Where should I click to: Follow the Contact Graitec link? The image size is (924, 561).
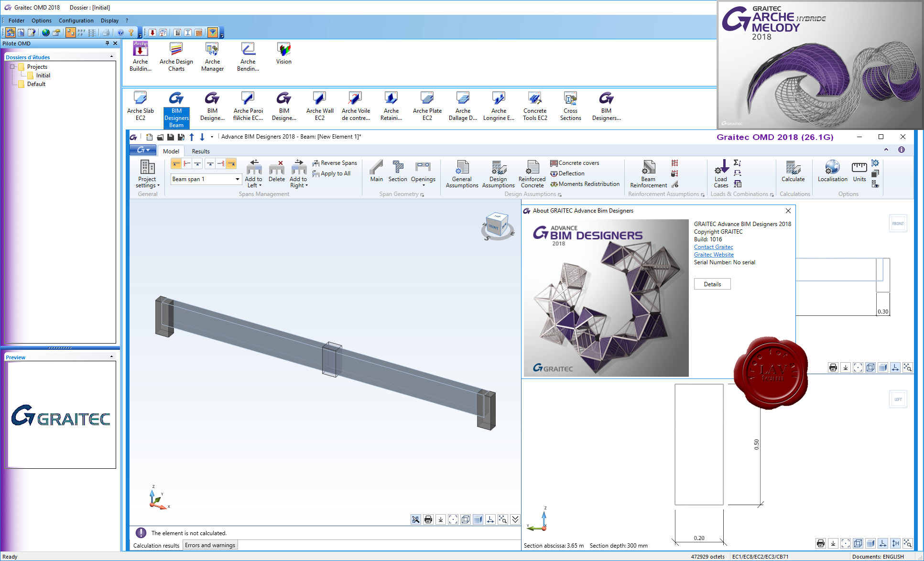713,247
